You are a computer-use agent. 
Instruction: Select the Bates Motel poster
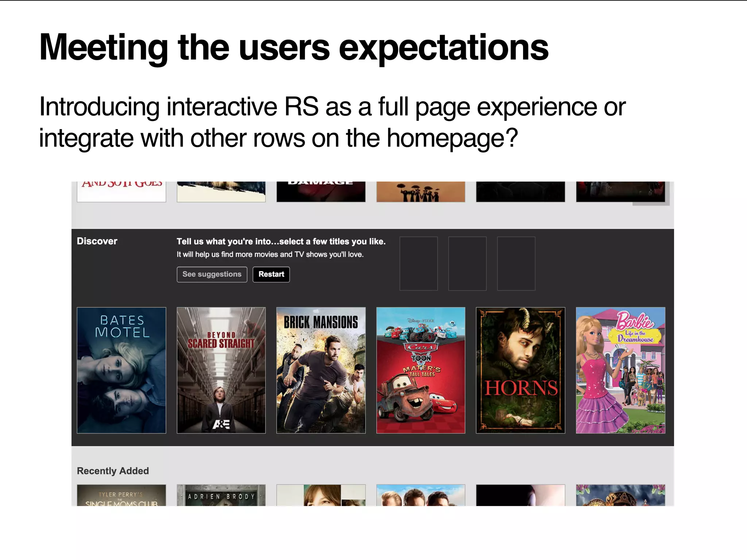pyautogui.click(x=121, y=370)
